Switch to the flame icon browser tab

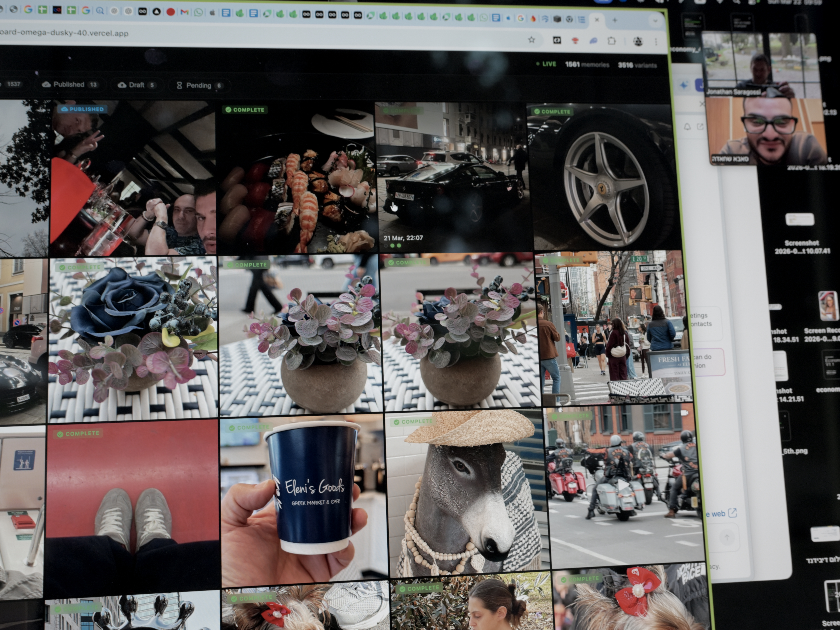coord(533,18)
